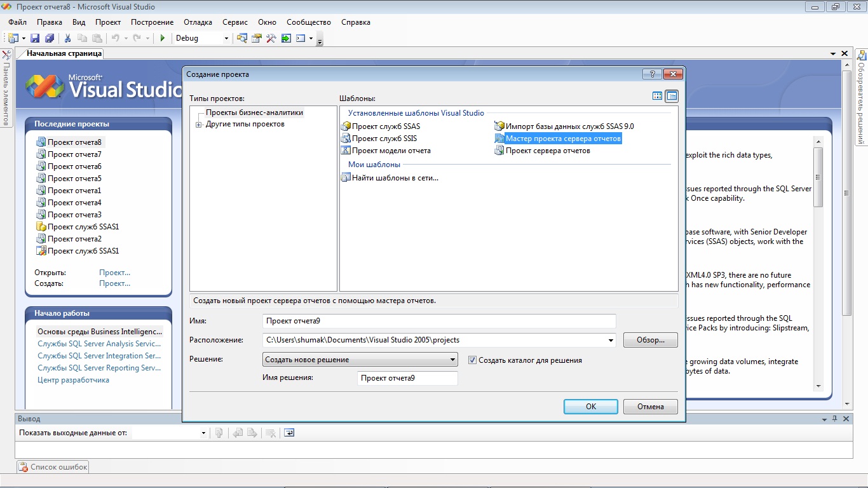Open the Undo history dropdown arrow
The width and height of the screenshot is (868, 488).
click(126, 38)
